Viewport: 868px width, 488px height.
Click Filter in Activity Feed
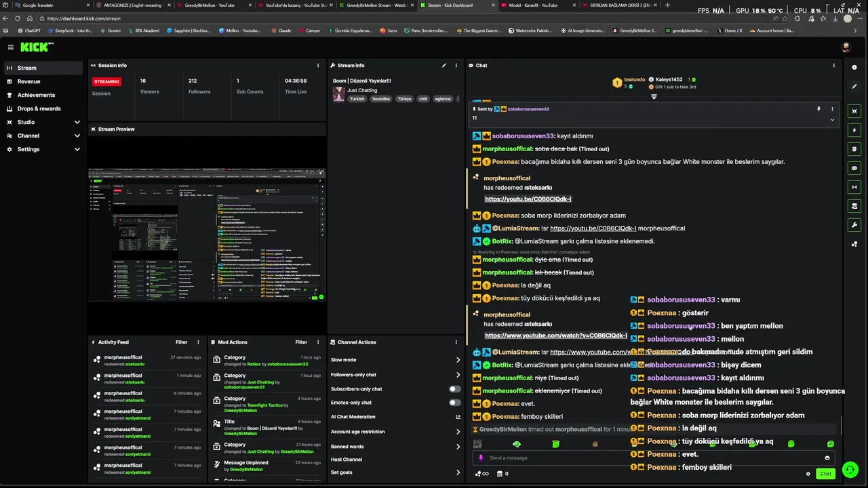182,342
